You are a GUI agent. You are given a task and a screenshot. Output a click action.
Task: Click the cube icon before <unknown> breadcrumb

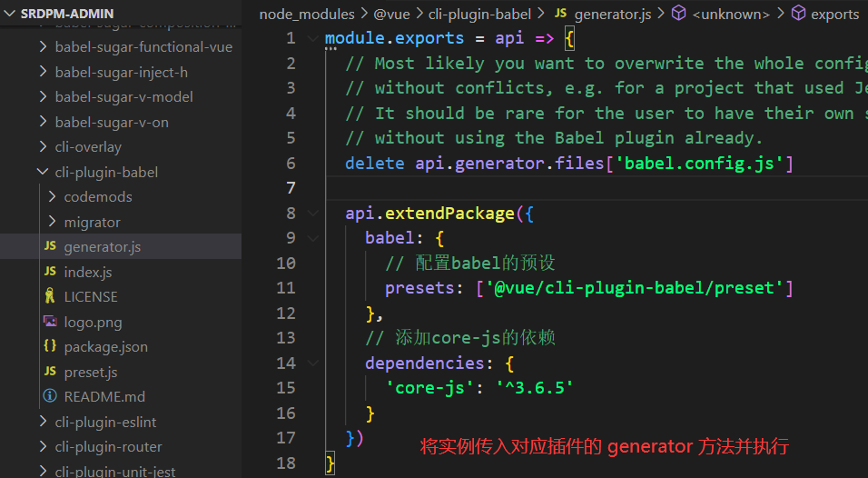pyautogui.click(x=678, y=13)
